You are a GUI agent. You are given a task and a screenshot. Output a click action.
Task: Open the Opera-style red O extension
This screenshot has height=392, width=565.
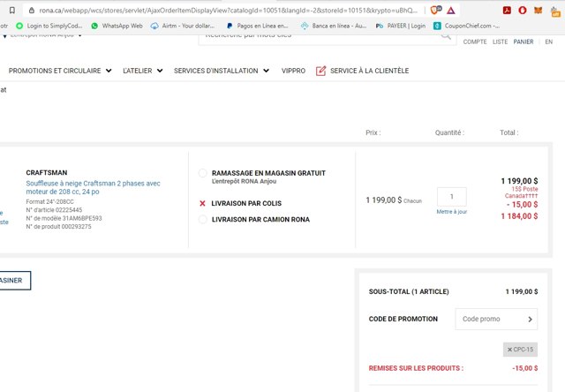pos(523,11)
